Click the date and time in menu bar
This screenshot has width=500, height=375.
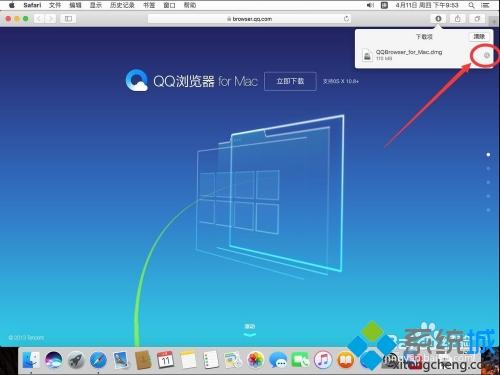click(x=427, y=5)
